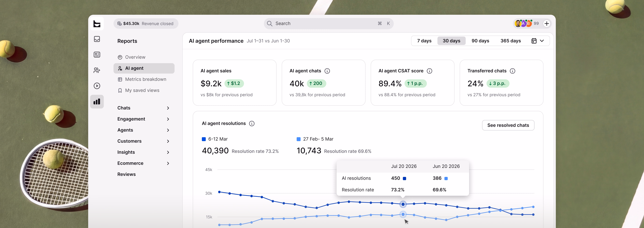This screenshot has height=228, width=644.
Task: Select the 90 days range tab
Action: tap(480, 41)
